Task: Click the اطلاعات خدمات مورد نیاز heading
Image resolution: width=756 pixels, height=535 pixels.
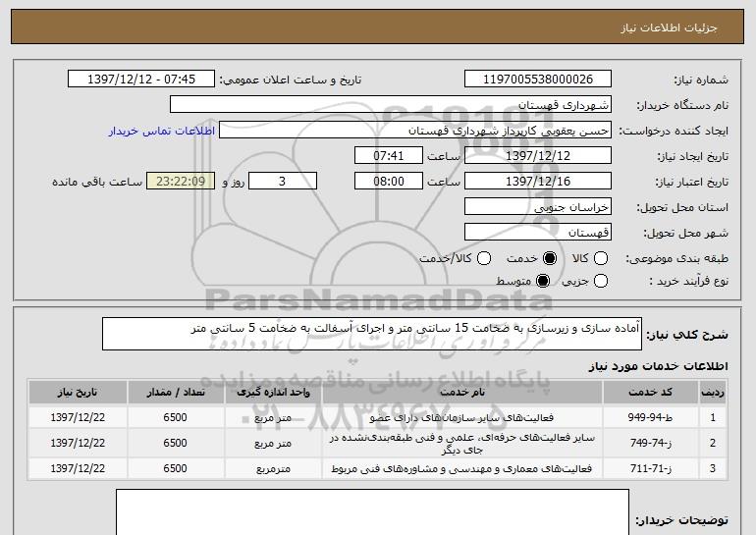Action: click(x=658, y=366)
